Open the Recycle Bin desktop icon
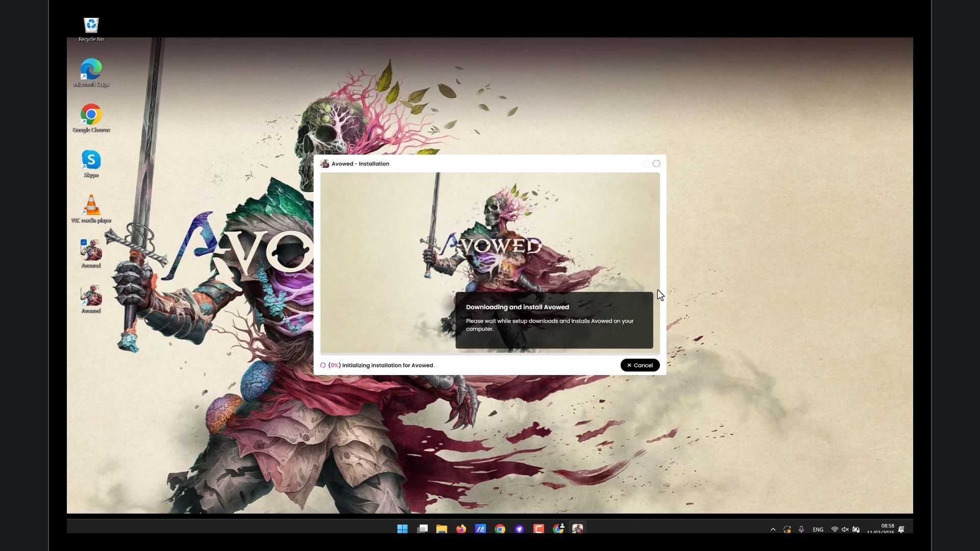Screen dimensions: 980x551 point(91,29)
